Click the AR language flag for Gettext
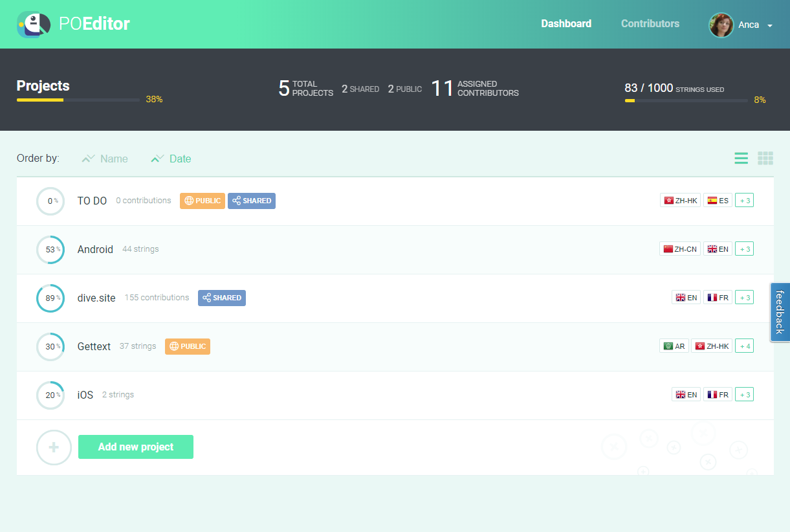The height and width of the screenshot is (532, 790). (674, 346)
